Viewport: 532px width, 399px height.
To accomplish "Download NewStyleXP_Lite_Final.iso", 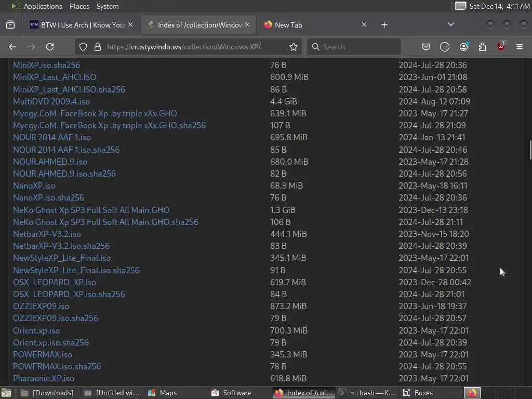I will click(x=62, y=258).
